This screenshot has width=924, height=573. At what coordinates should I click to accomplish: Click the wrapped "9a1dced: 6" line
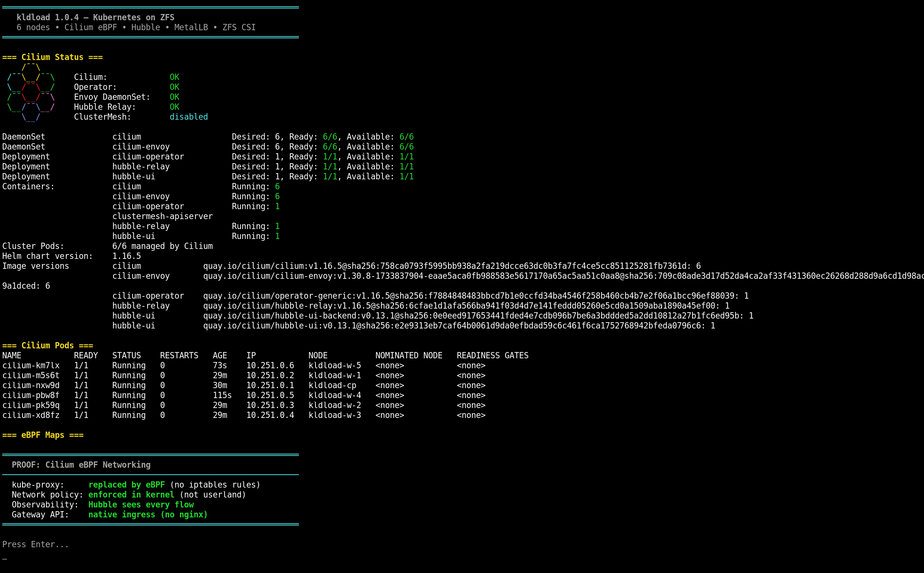click(x=26, y=286)
